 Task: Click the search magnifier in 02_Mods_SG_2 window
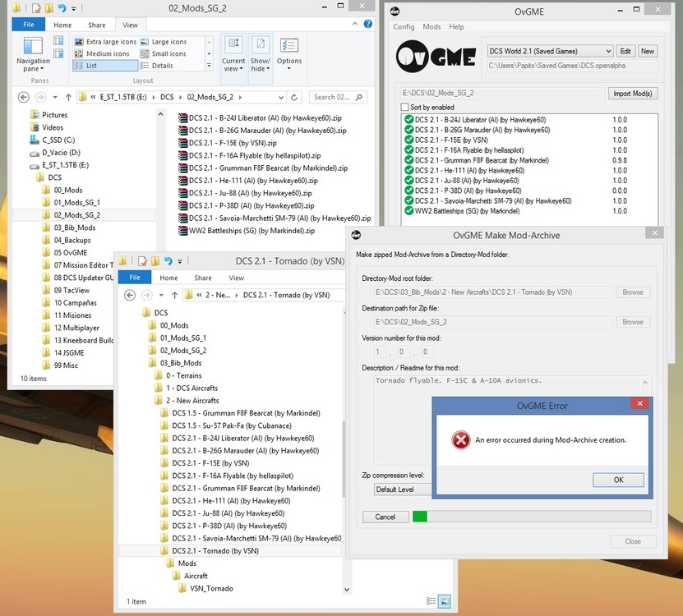point(359,97)
